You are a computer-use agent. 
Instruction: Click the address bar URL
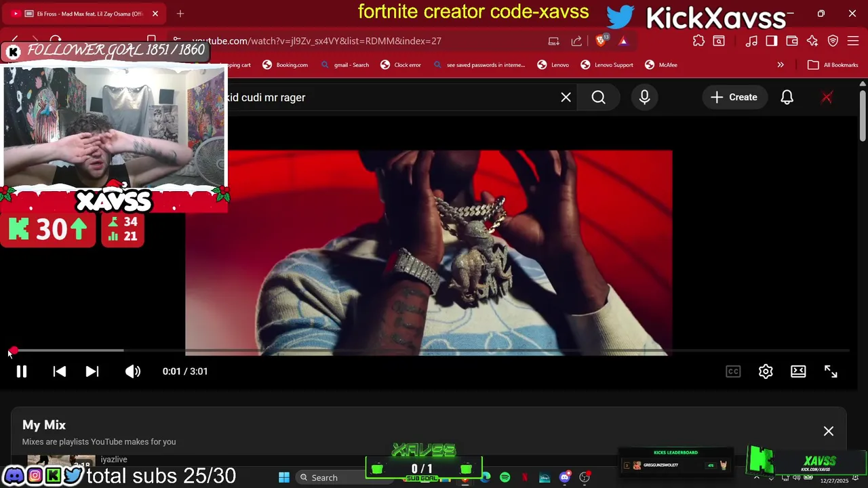pyautogui.click(x=317, y=41)
